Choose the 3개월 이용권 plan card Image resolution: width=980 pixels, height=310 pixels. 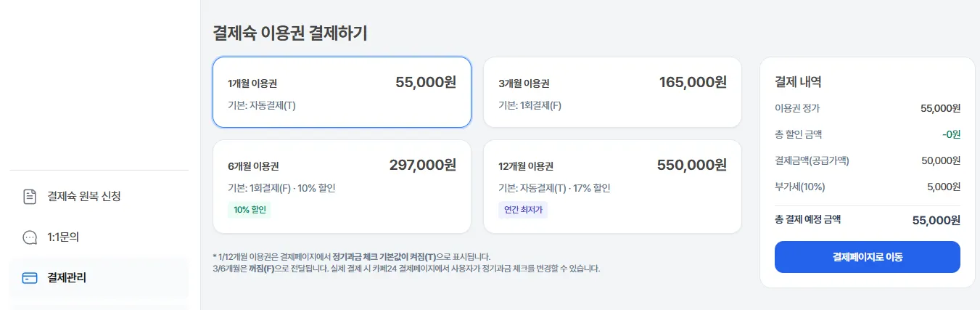[612, 92]
